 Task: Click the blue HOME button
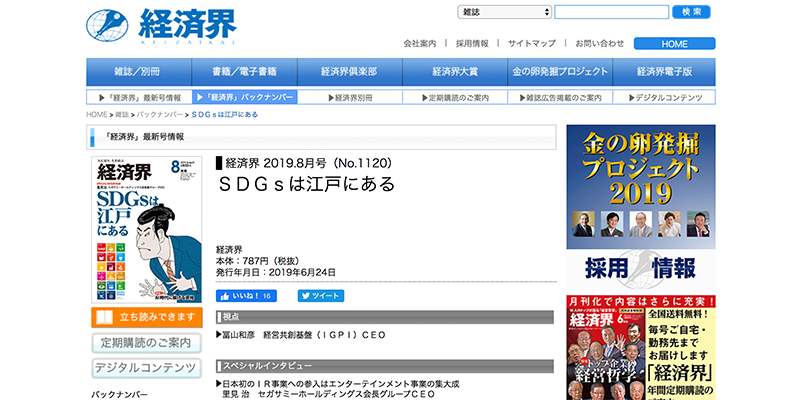point(674,44)
